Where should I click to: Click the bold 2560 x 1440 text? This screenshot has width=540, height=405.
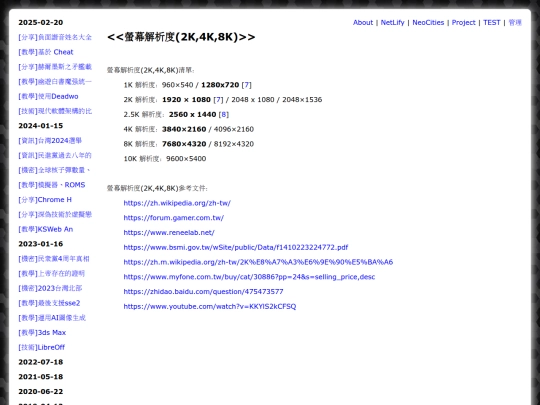pos(193,114)
